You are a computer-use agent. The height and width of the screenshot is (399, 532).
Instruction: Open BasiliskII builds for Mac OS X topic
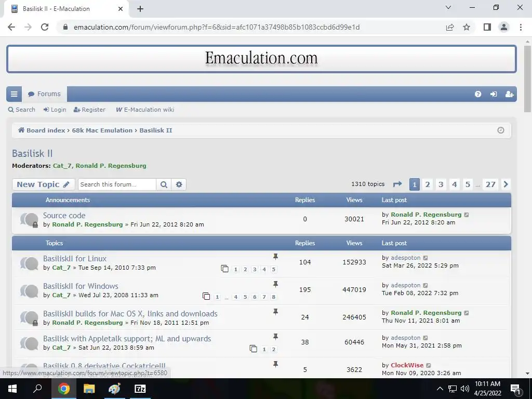[130, 313]
